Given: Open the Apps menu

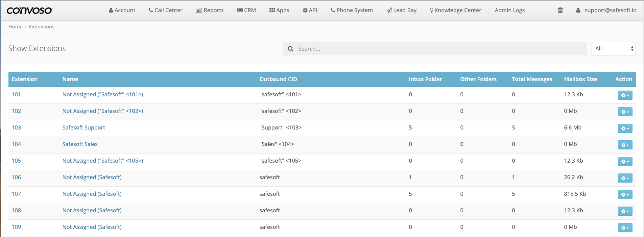Looking at the screenshot, I should point(279,10).
